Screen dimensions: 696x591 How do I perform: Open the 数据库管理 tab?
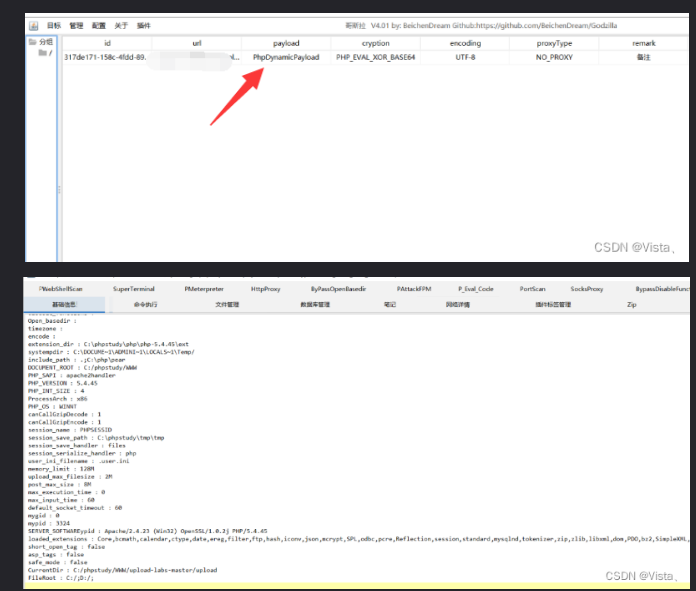click(315, 305)
